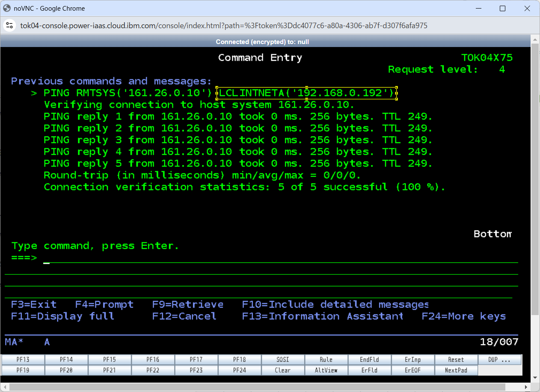Screen dimensions: 540x392
Task: Click the PF15 key button
Action: pos(110,360)
